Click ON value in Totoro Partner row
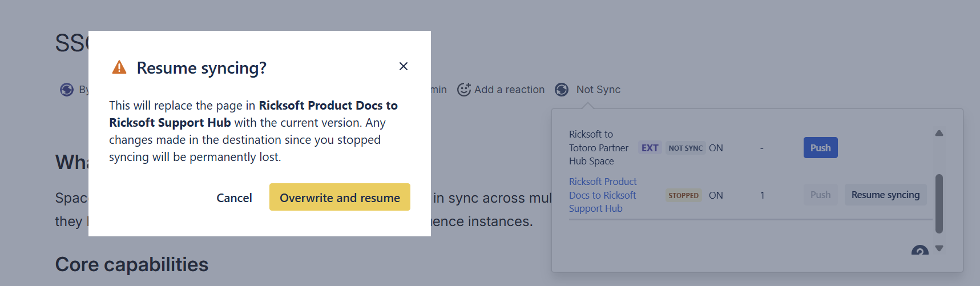The image size is (980, 286). click(x=716, y=148)
